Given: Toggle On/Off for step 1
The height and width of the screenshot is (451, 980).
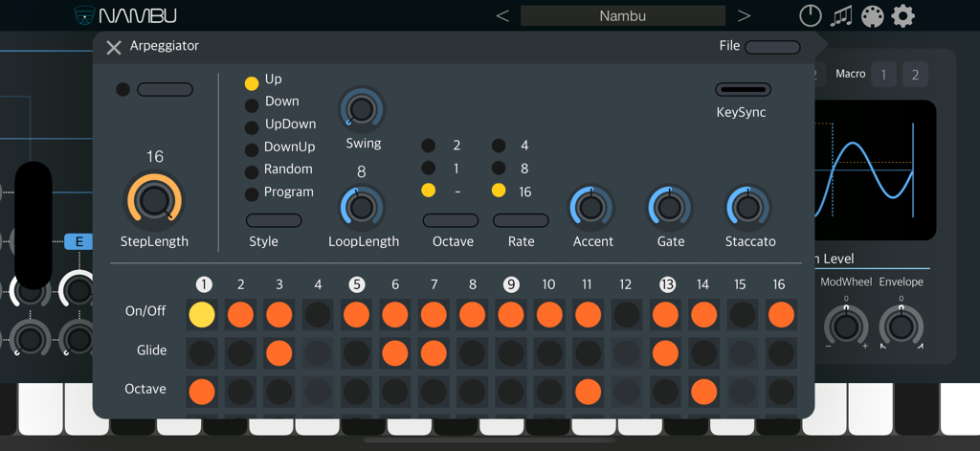Looking at the screenshot, I should (x=202, y=315).
